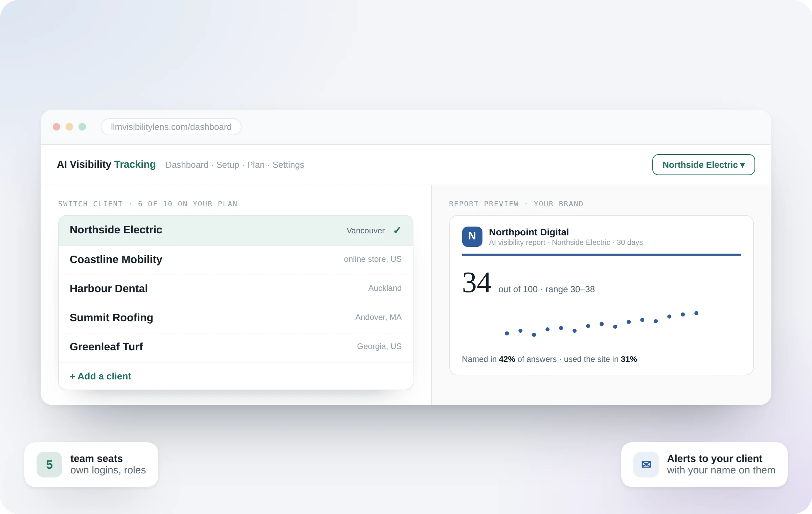The image size is (812, 514).
Task: Click the 'online store, US' label
Action: pyautogui.click(x=373, y=259)
